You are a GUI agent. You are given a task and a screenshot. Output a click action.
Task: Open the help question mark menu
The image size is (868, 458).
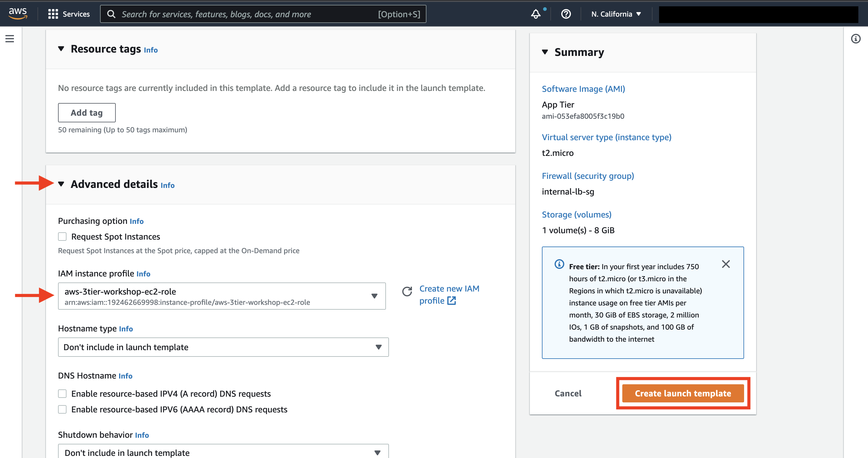point(566,14)
